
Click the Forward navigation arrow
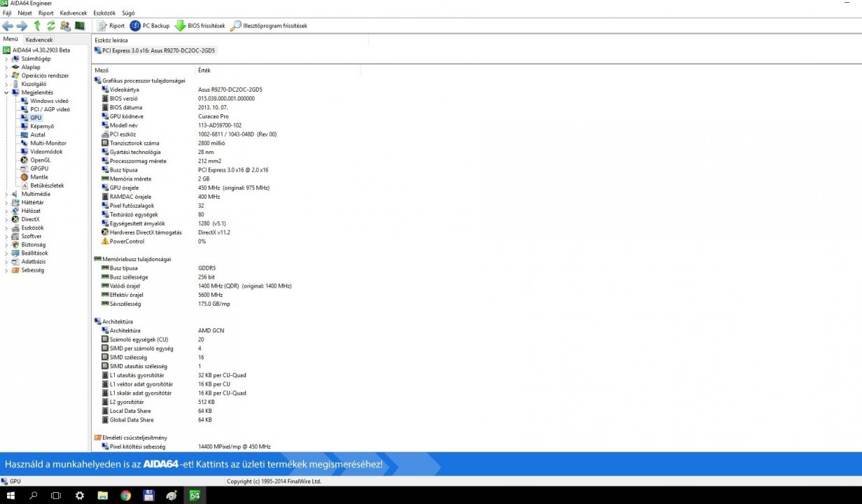click(22, 26)
